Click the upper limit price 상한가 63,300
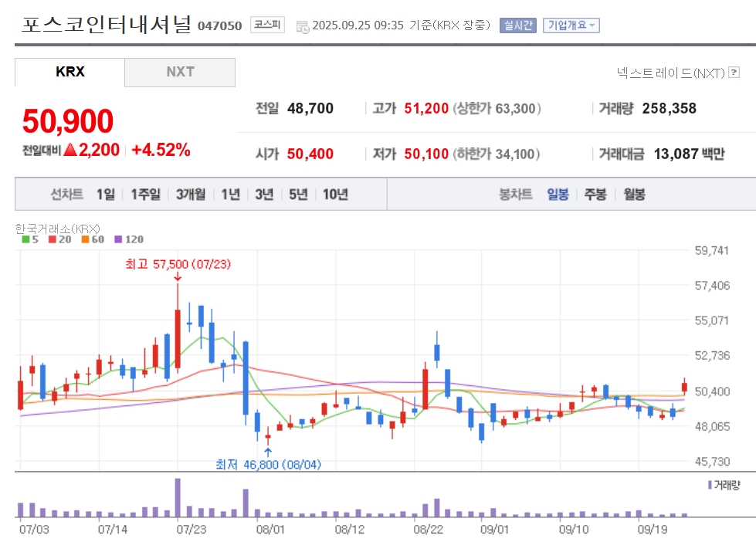The height and width of the screenshot is (542, 756). pos(497,109)
